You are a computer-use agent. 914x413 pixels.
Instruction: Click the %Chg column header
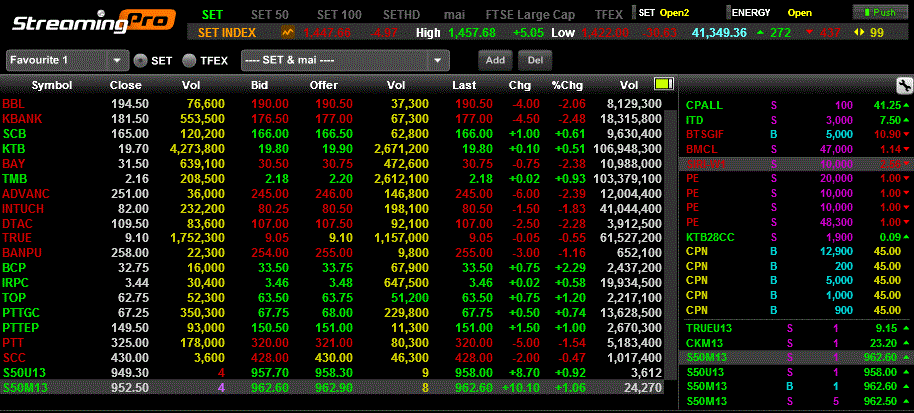567,85
